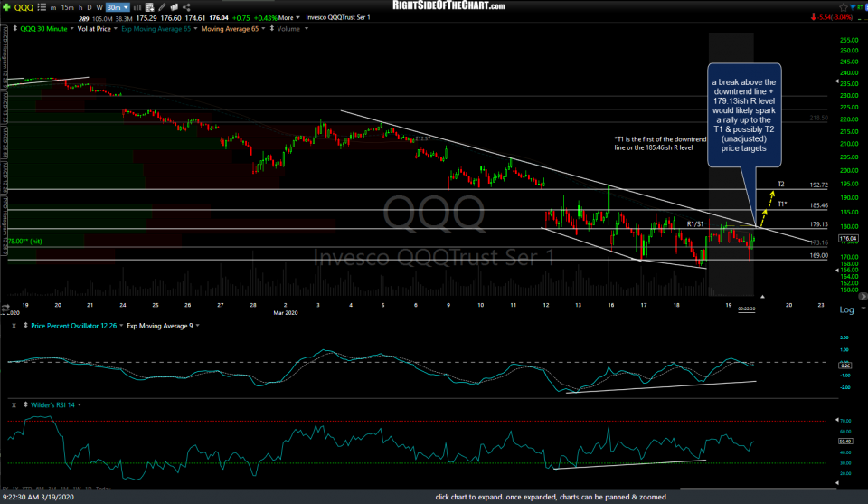Image resolution: width=868 pixels, height=504 pixels.
Task: Open the 30m timeframe dropdown
Action: tap(118, 7)
